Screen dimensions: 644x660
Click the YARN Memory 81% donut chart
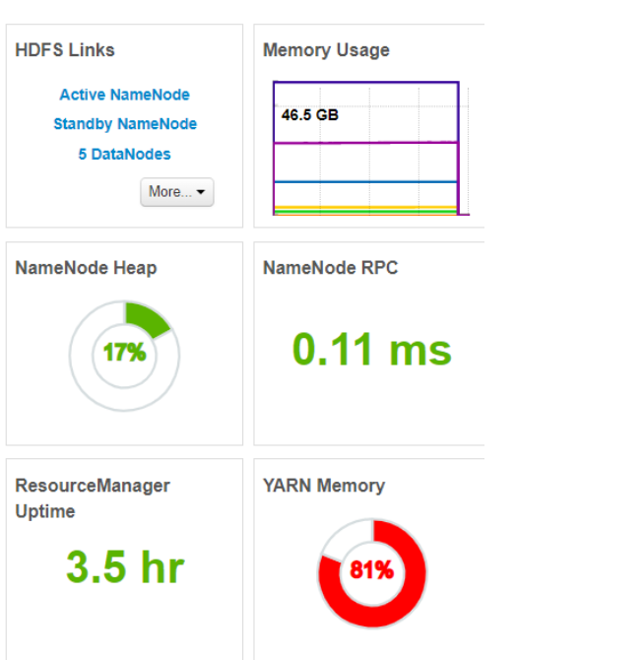[372, 572]
